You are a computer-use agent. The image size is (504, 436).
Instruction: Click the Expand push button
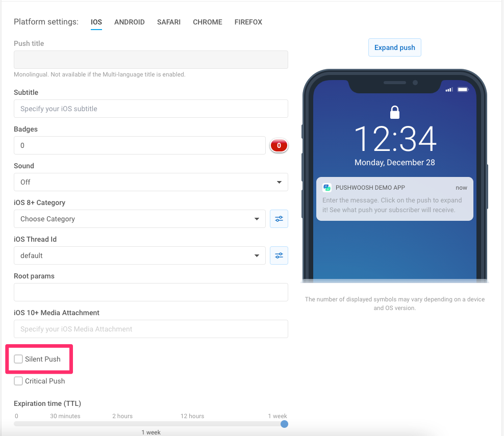pos(394,47)
